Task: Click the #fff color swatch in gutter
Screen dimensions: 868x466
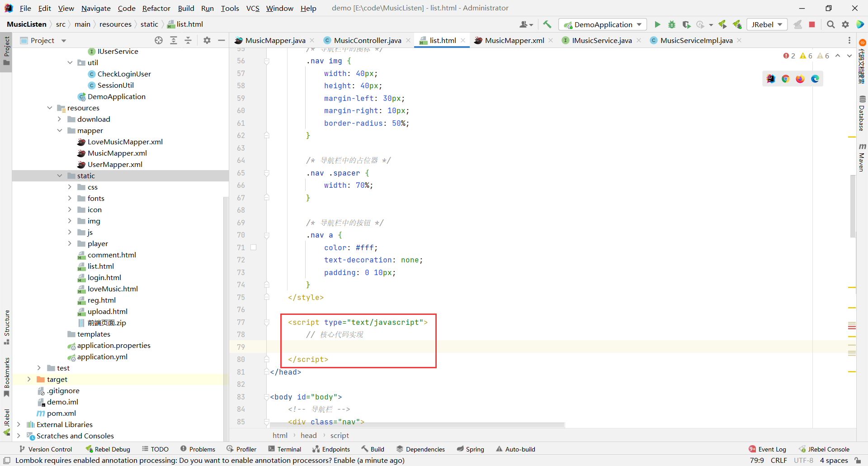Action: point(254,247)
